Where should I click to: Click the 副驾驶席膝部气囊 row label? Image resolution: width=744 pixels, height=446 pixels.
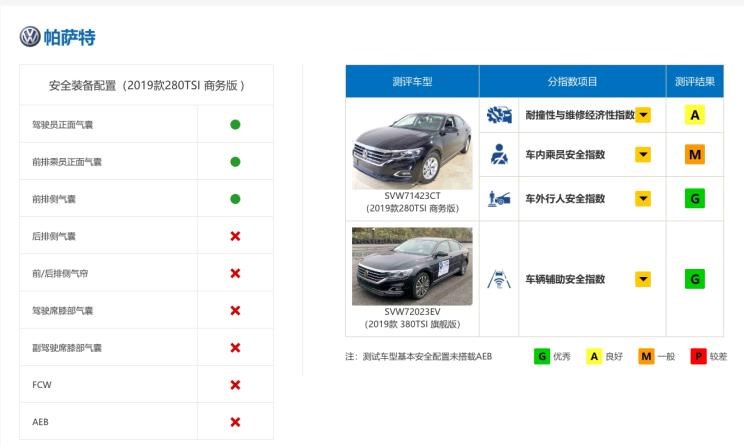(x=67, y=348)
